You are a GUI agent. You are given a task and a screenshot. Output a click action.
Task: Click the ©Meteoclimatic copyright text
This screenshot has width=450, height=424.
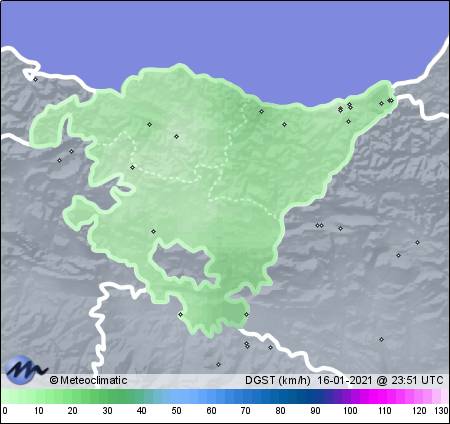coord(88,380)
